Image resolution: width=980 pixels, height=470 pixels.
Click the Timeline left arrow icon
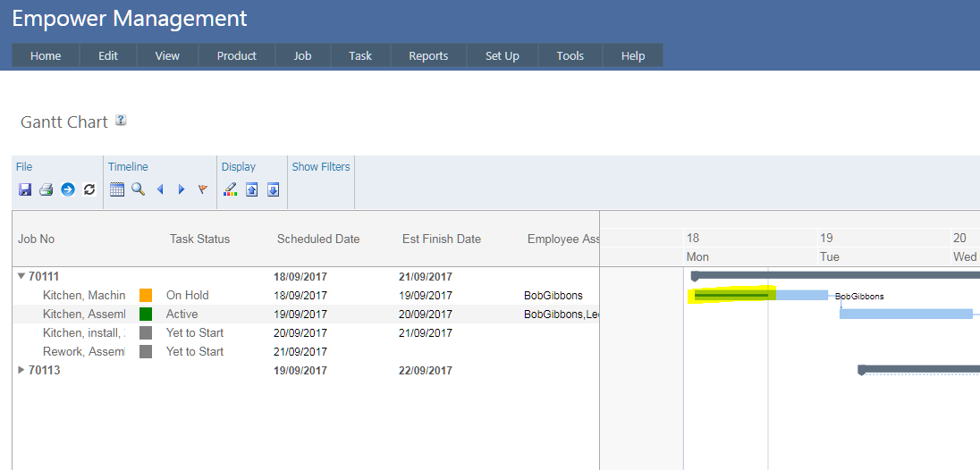[x=160, y=189]
